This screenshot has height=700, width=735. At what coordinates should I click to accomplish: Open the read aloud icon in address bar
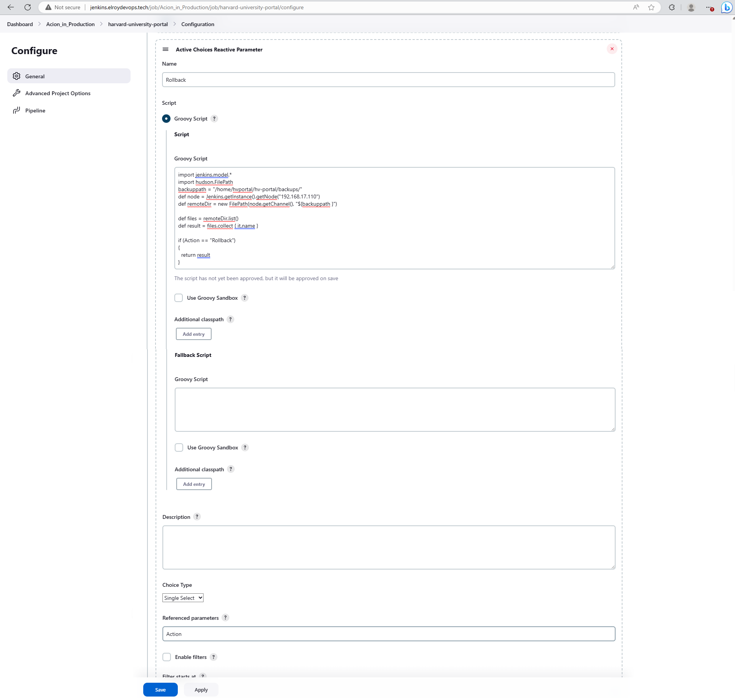pos(636,7)
